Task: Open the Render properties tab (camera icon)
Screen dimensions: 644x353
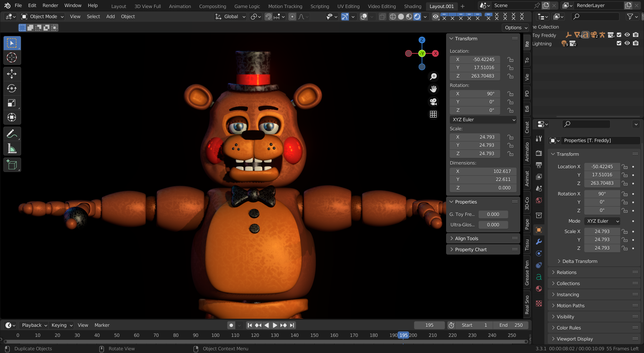Action: coord(539,153)
